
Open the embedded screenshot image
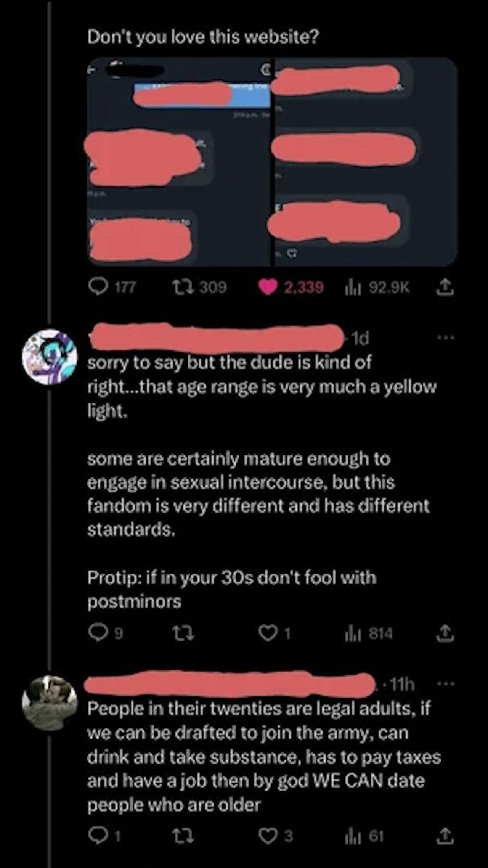(x=272, y=162)
